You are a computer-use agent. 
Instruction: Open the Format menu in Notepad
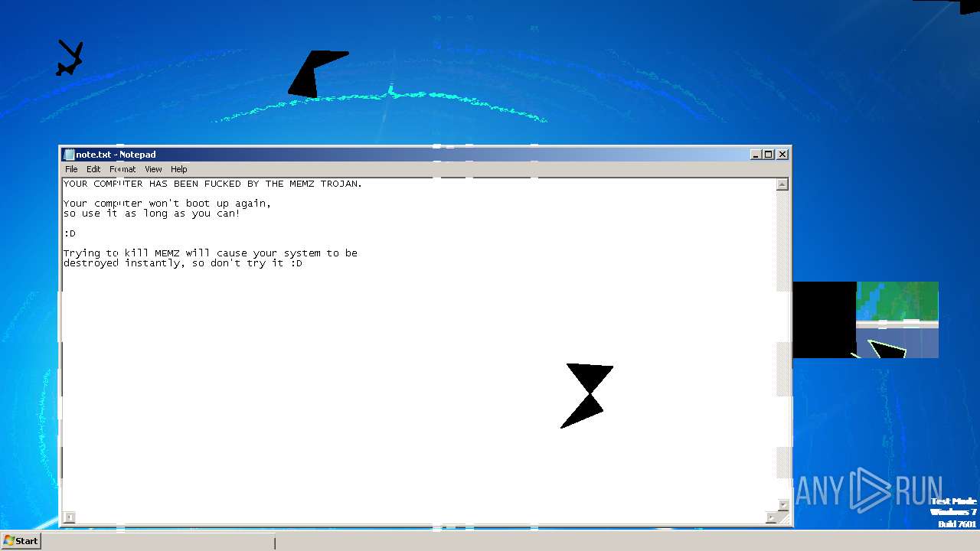pyautogui.click(x=122, y=169)
